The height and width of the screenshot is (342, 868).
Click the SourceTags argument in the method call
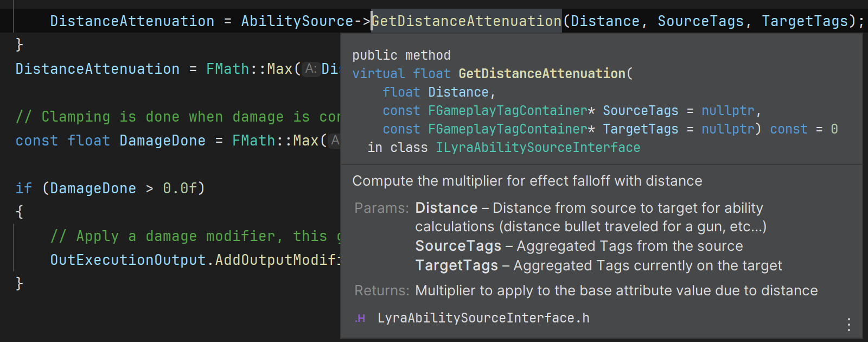click(x=700, y=21)
